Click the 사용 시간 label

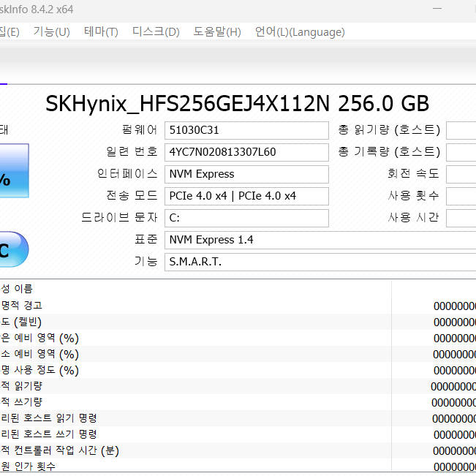[413, 217]
